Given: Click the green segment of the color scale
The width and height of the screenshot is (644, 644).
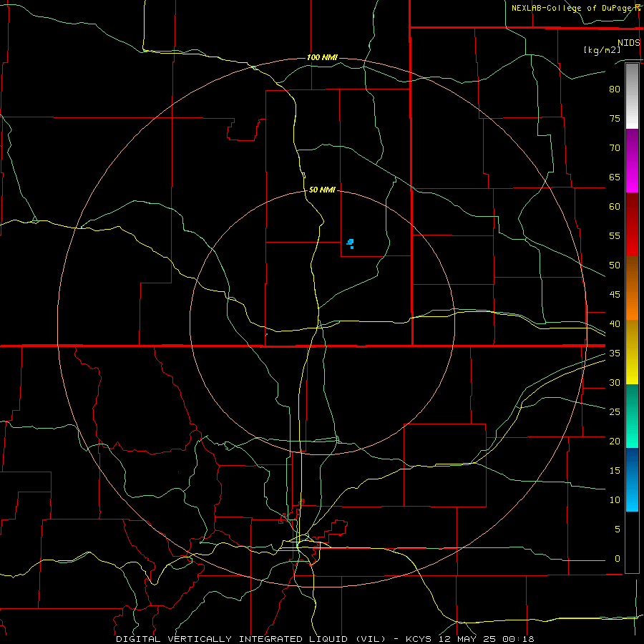Looking at the screenshot, I should (632, 416).
